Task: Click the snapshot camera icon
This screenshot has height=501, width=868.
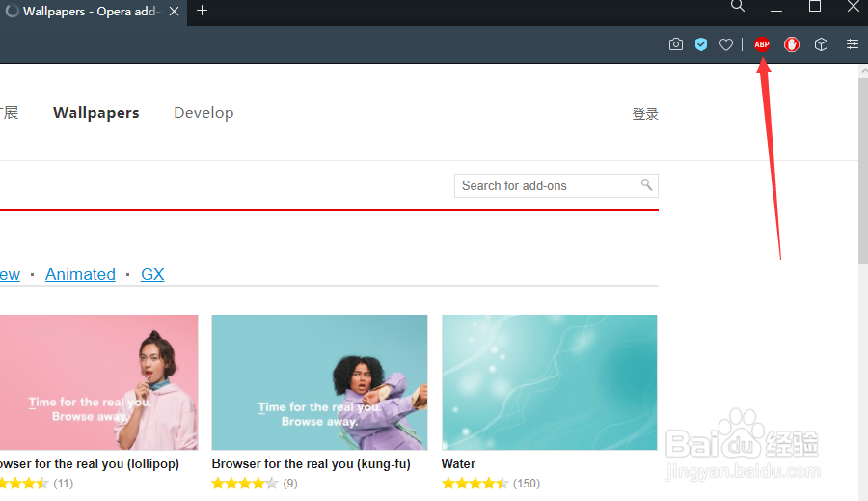Action: pos(675,44)
